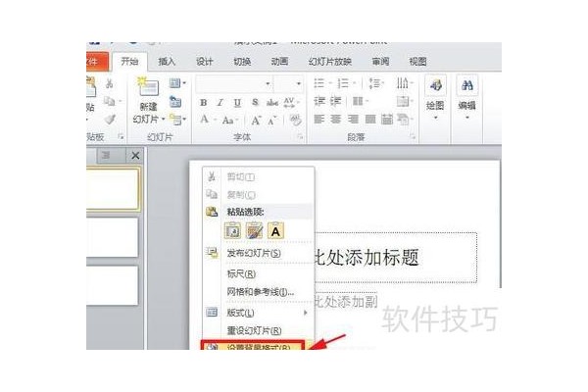Apply Strikethrough with abc icon
The image size is (588, 392).
tap(271, 102)
